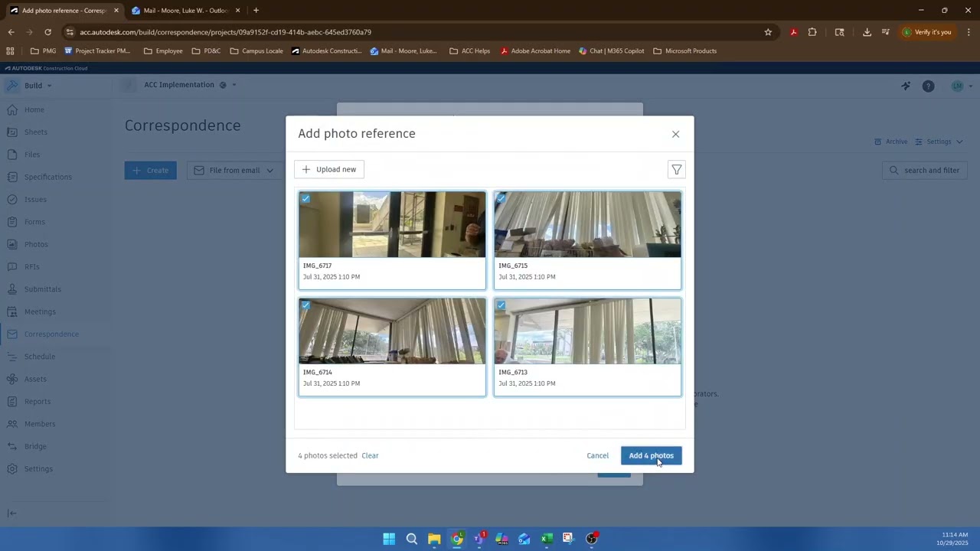Open Bridge in the sidebar
The image size is (980, 551).
(x=35, y=446)
